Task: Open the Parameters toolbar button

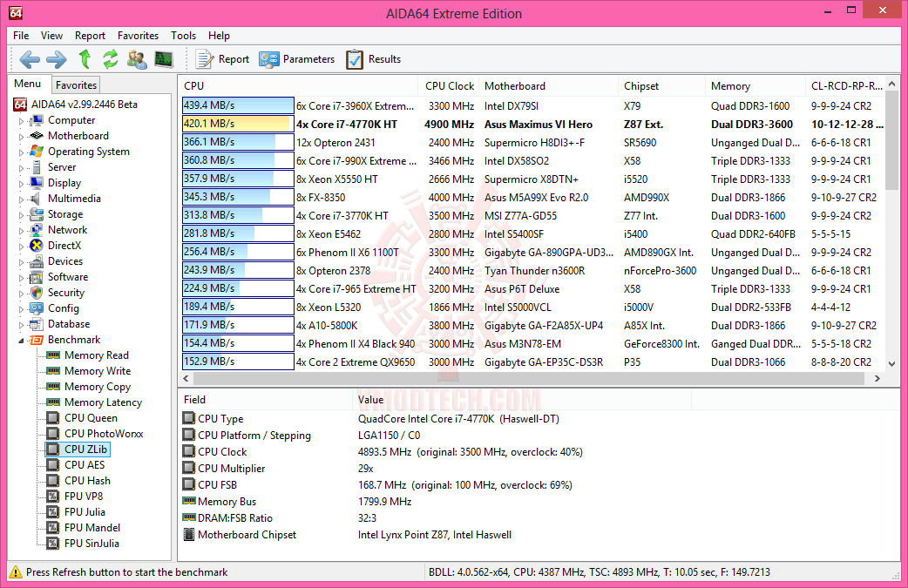Action: tap(296, 59)
